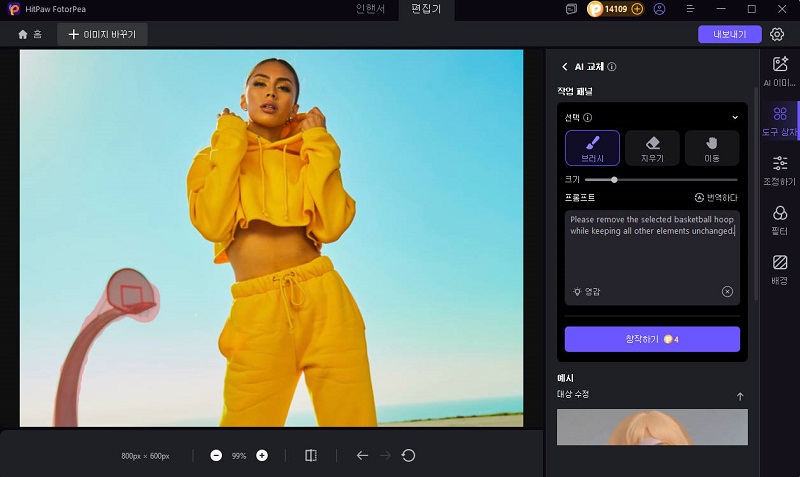The height and width of the screenshot is (477, 800).
Task: Collapse the selection (선택) section chevron
Action: [x=735, y=117]
